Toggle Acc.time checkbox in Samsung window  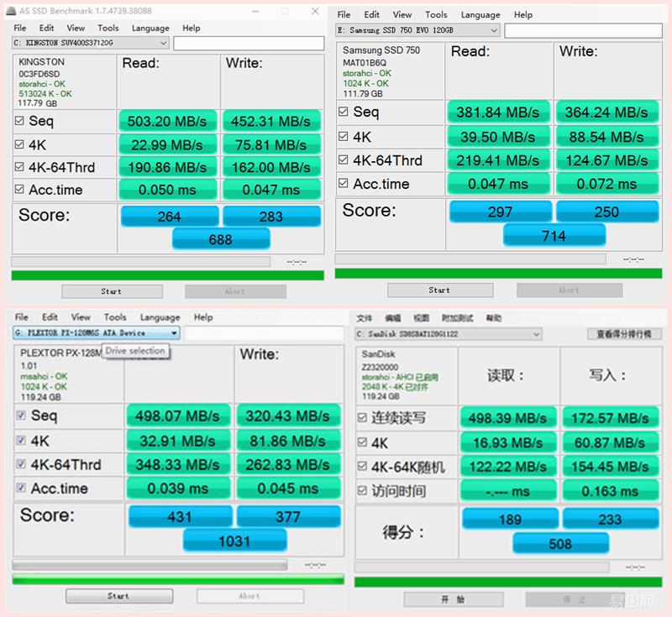pyautogui.click(x=343, y=183)
